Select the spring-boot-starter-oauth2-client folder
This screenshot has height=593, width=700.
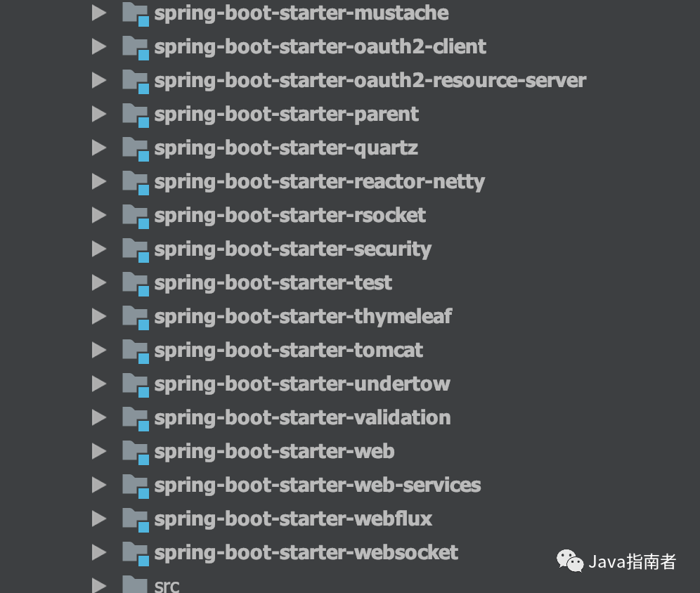[320, 46]
